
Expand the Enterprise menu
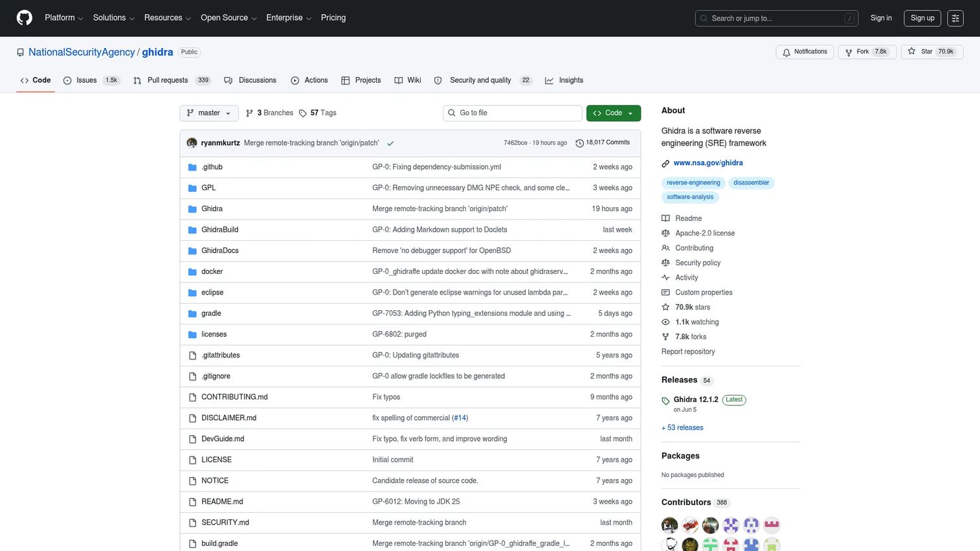click(x=289, y=17)
